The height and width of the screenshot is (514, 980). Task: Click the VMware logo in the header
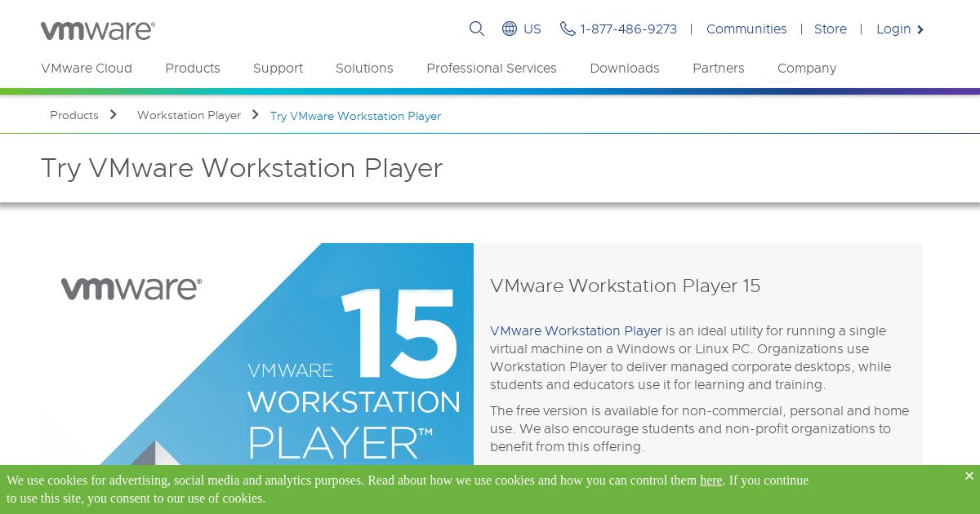(x=98, y=30)
